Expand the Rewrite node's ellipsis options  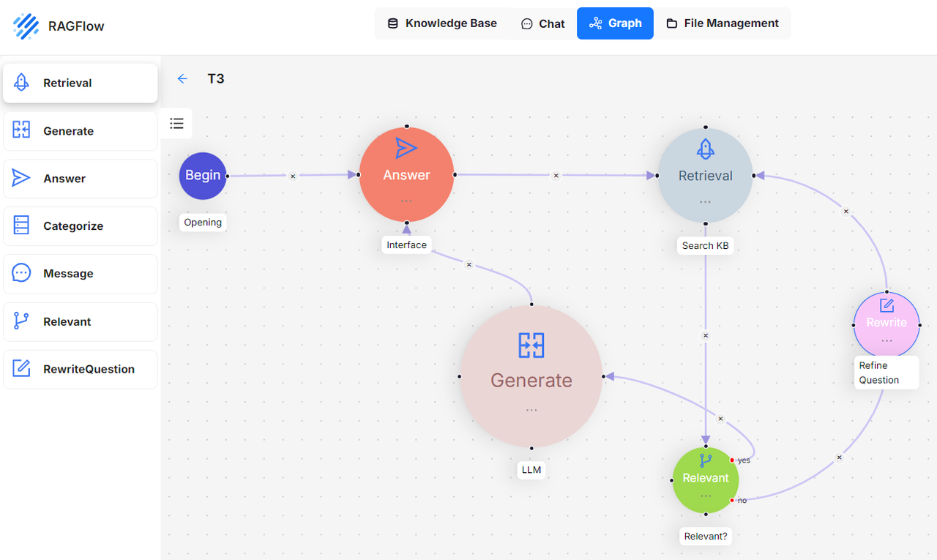click(x=886, y=340)
